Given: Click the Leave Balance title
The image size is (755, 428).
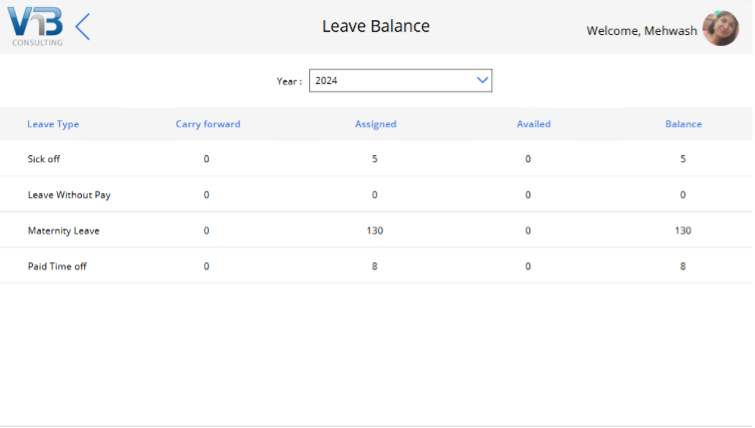Looking at the screenshot, I should click(376, 26).
